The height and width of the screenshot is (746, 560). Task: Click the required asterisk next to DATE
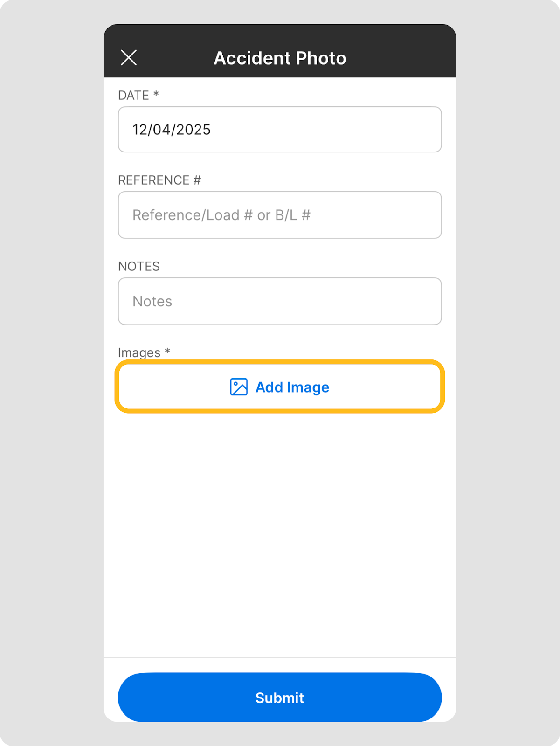(156, 95)
